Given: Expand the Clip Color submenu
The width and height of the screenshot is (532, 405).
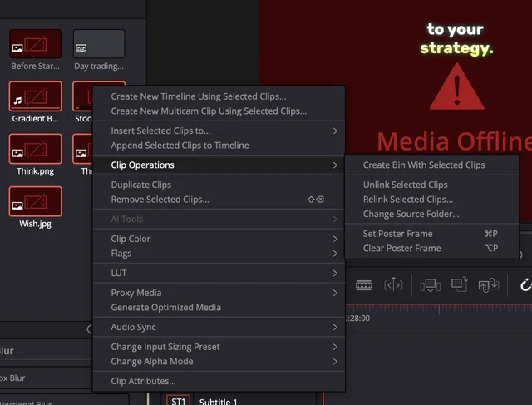Looking at the screenshot, I should [x=219, y=239].
